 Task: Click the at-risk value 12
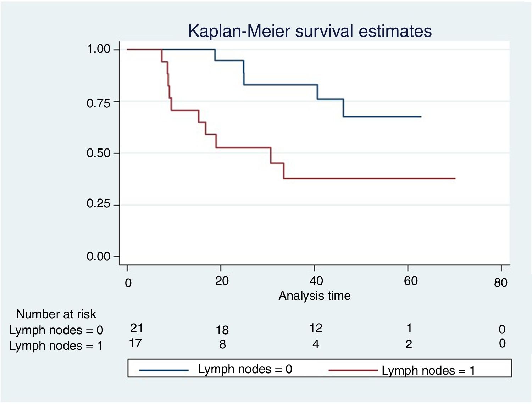[x=316, y=328]
